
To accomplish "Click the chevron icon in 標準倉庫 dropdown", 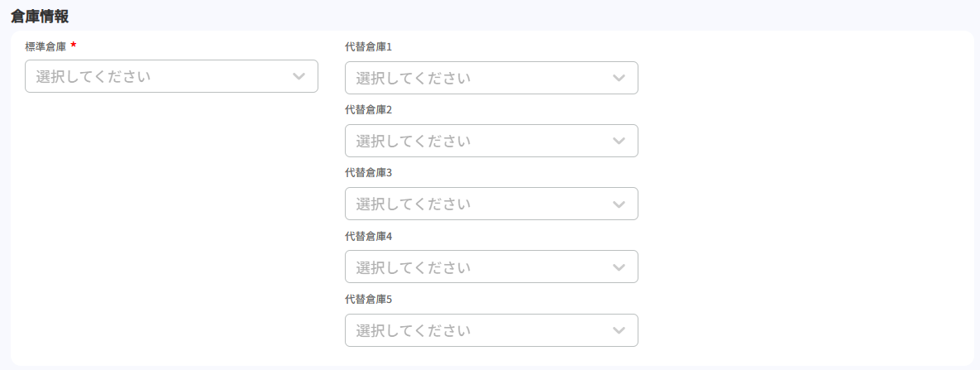I will (x=299, y=76).
